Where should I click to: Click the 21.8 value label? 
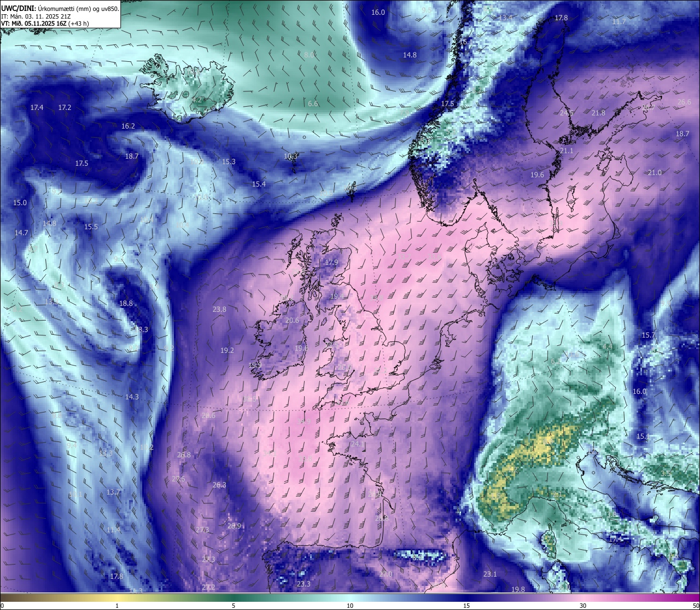click(598, 113)
